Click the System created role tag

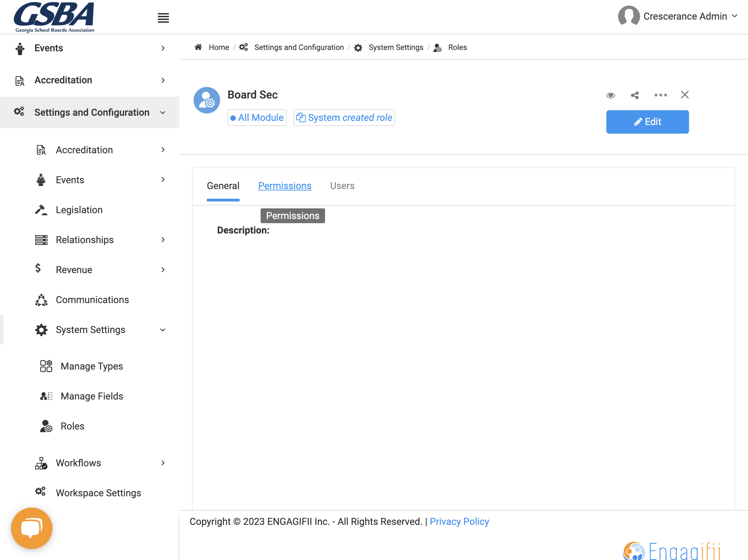[344, 118]
